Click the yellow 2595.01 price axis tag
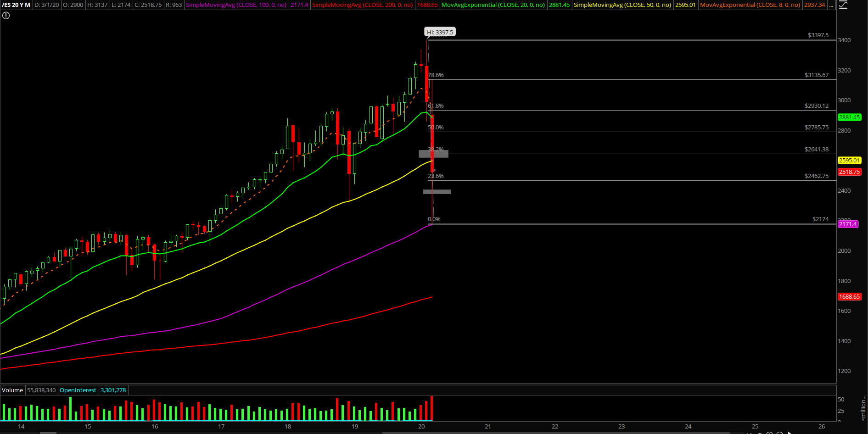This screenshot has height=434, width=868. tap(849, 161)
